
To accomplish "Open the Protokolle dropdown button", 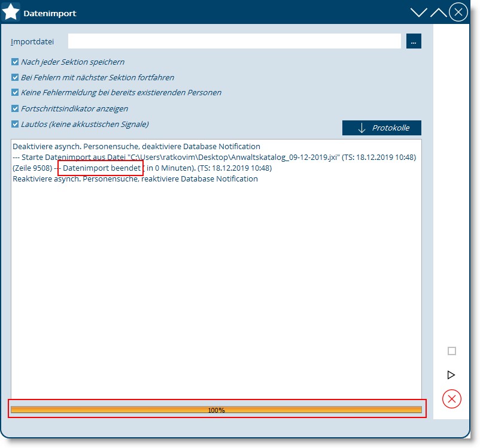I will pos(381,128).
